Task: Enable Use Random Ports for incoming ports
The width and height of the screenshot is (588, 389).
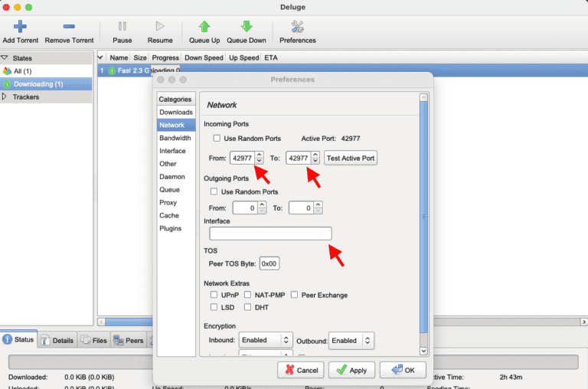Action: 218,139
